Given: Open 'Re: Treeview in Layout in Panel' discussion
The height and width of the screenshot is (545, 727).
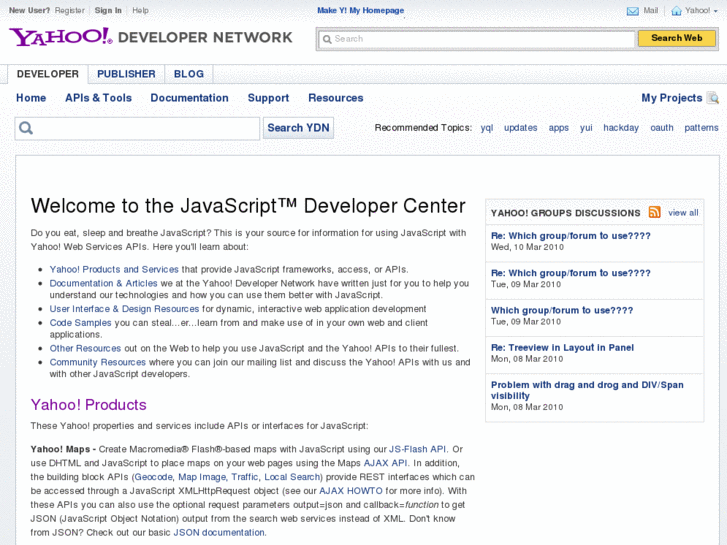Looking at the screenshot, I should (x=562, y=347).
